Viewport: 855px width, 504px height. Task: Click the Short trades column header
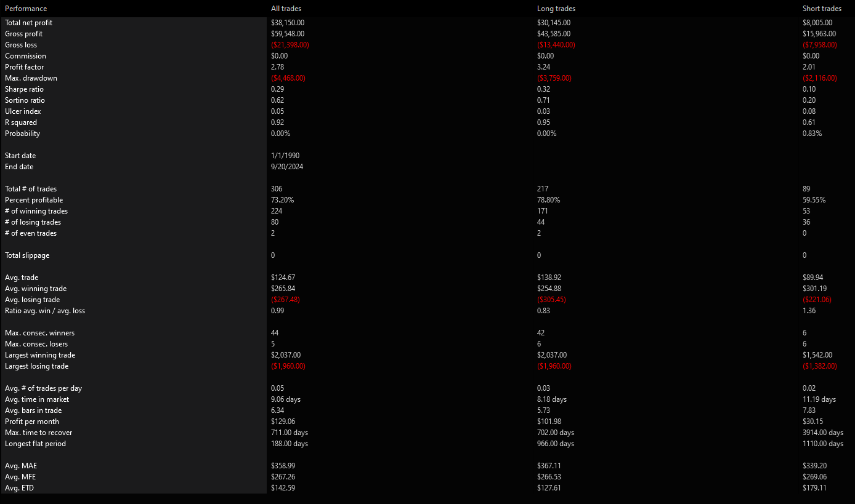[822, 9]
